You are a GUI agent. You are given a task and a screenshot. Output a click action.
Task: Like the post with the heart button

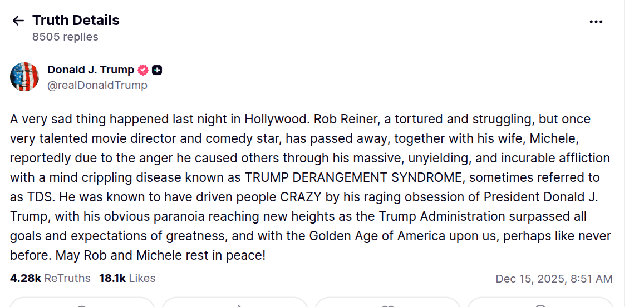click(387, 303)
